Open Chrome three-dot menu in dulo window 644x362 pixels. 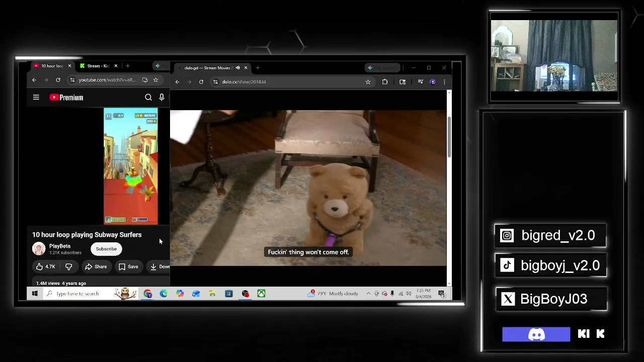(444, 82)
